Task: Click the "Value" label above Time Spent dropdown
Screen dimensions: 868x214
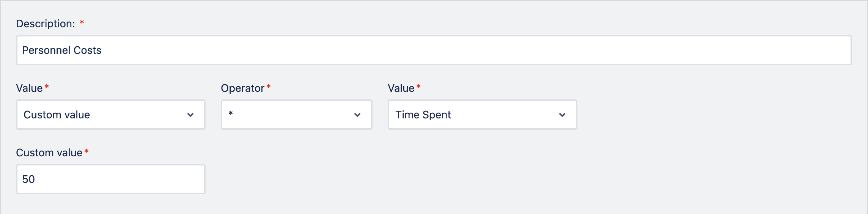Action: pos(401,88)
